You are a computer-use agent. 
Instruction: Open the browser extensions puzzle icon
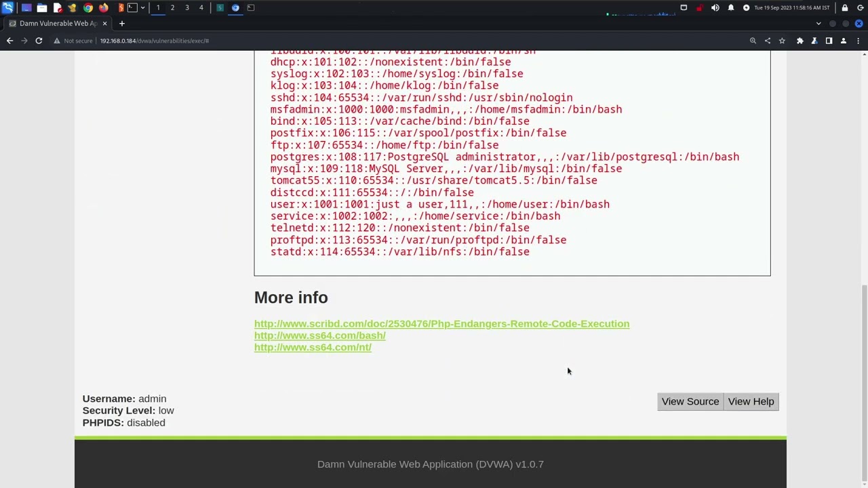[800, 41]
